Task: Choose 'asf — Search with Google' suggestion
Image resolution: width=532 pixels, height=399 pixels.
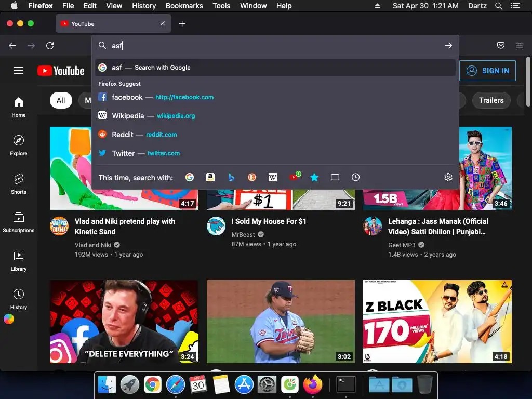Action: tap(275, 68)
